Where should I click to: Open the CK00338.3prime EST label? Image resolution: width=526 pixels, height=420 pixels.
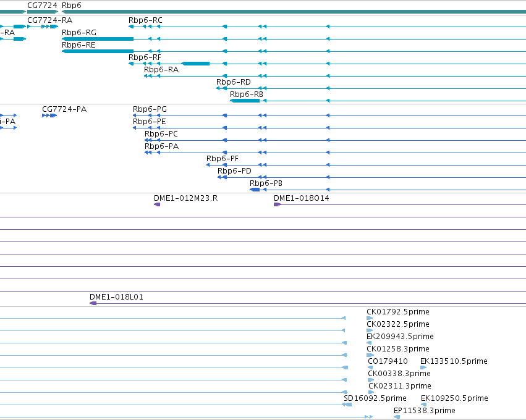point(399,374)
